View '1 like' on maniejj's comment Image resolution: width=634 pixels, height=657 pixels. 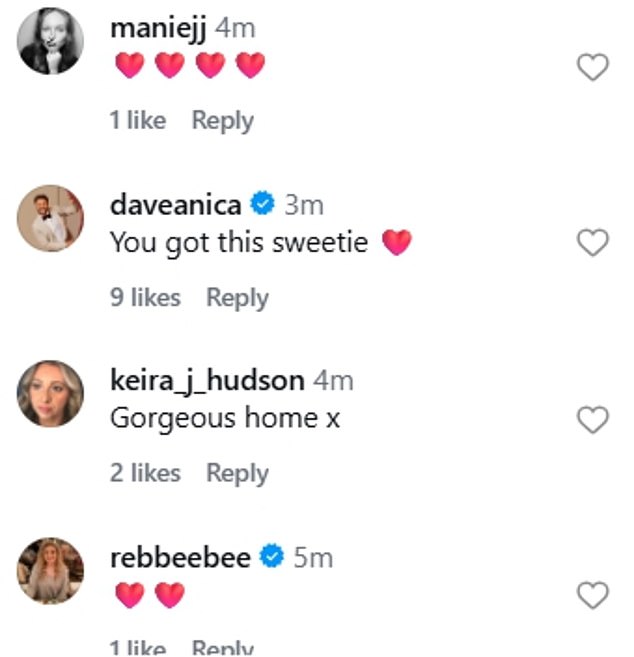[138, 121]
